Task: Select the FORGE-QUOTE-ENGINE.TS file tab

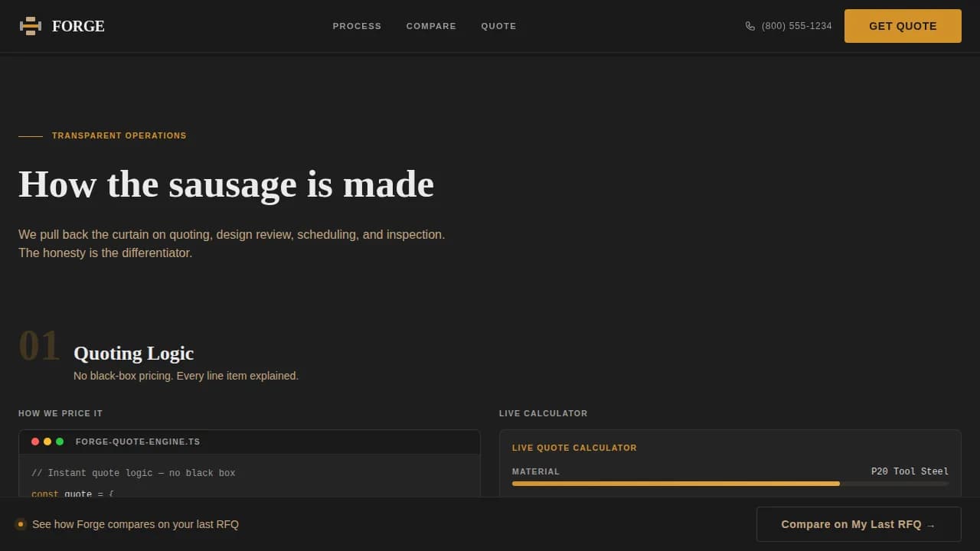Action: [x=138, y=442]
